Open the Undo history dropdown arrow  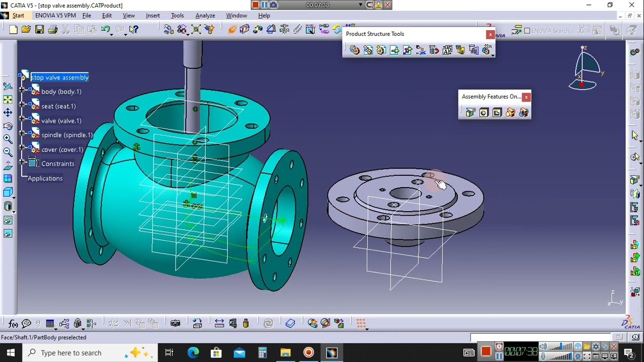pyautogui.click(x=112, y=34)
